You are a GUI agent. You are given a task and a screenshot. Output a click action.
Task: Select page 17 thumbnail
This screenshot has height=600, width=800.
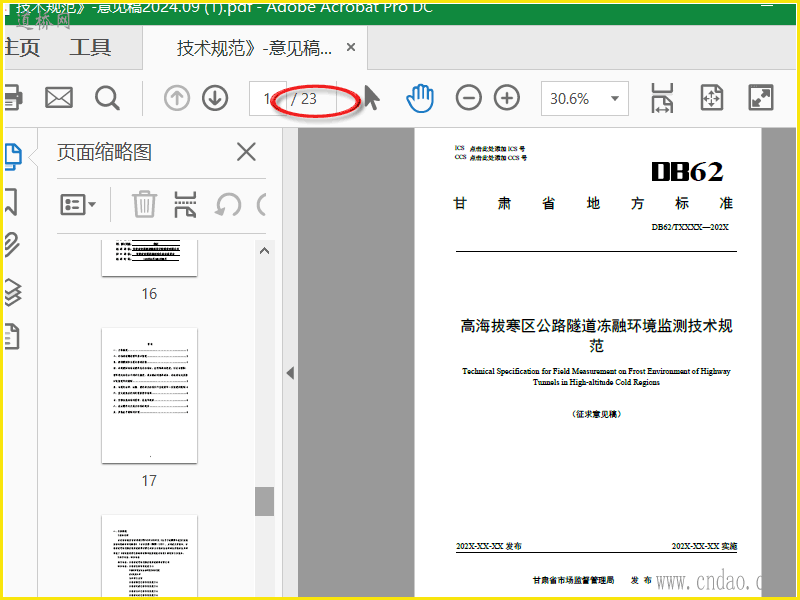click(x=149, y=396)
